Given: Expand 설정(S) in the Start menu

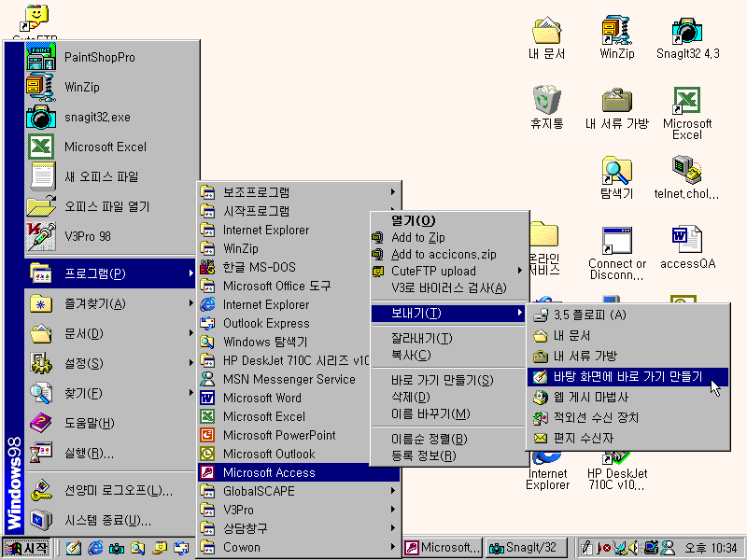Looking at the screenshot, I should [111, 363].
